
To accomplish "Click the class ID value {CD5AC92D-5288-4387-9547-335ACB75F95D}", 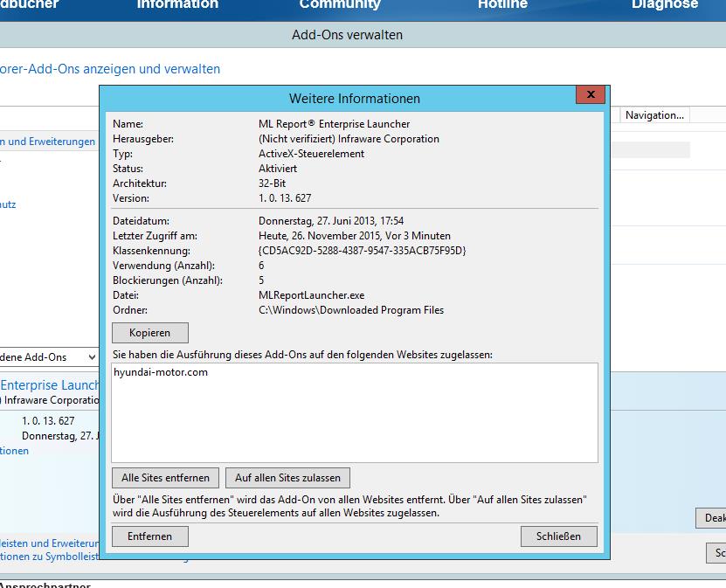I will 362,251.
